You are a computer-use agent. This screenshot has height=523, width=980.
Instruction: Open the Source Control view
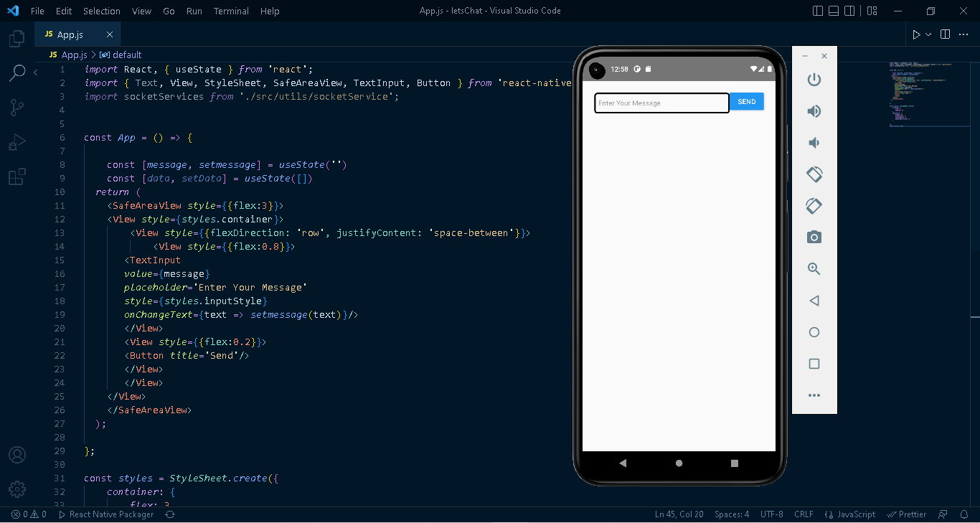[17, 108]
